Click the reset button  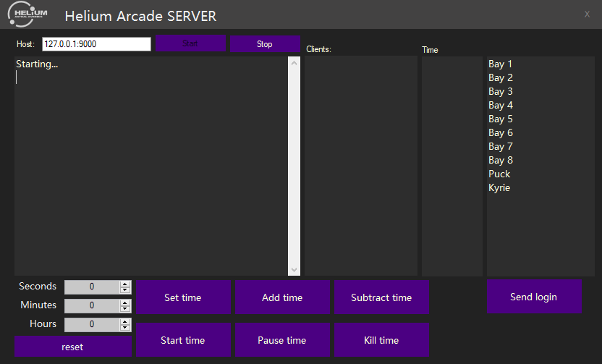click(72, 347)
